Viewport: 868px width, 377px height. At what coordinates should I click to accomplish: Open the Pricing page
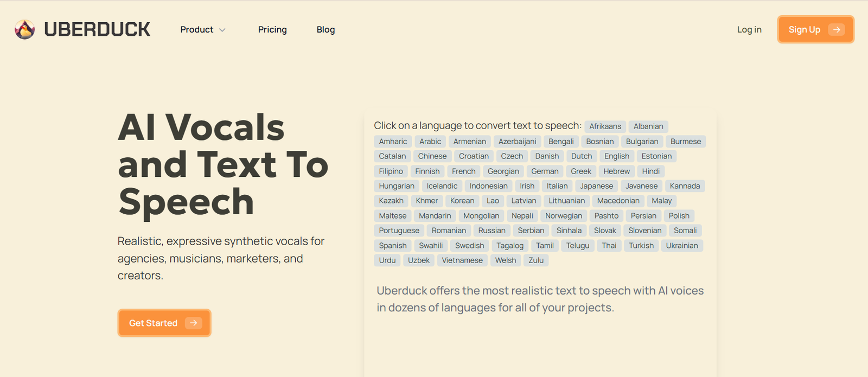272,30
